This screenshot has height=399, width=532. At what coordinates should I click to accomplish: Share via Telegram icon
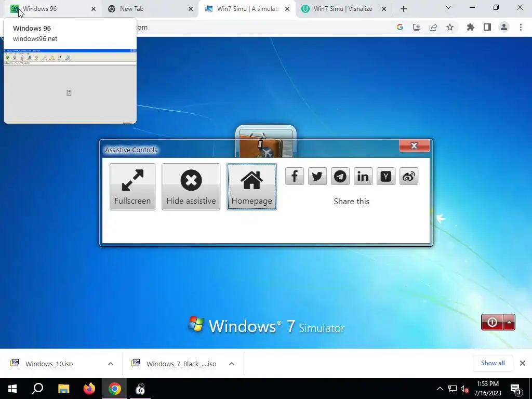pos(340,176)
